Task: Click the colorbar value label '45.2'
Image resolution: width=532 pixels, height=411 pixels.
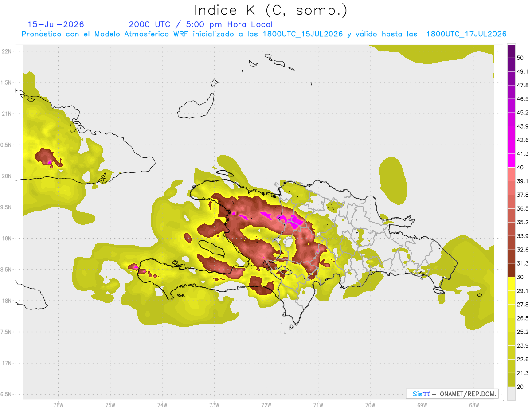Action: point(522,113)
